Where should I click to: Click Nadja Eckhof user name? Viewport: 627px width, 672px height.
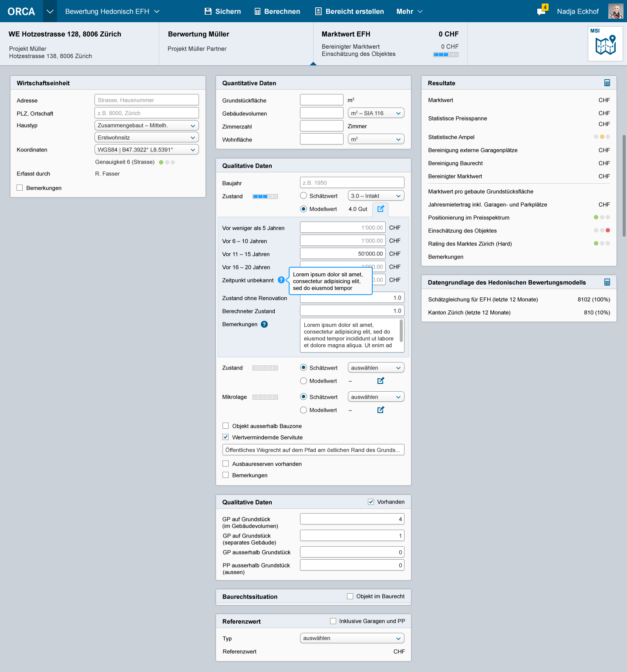click(x=578, y=11)
